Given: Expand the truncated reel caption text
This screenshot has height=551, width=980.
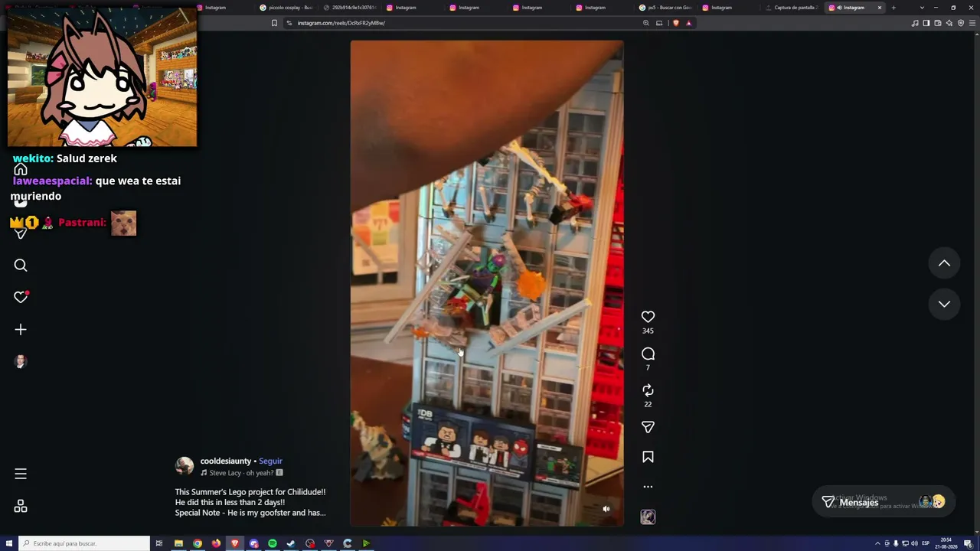Looking at the screenshot, I should pyautogui.click(x=250, y=502).
